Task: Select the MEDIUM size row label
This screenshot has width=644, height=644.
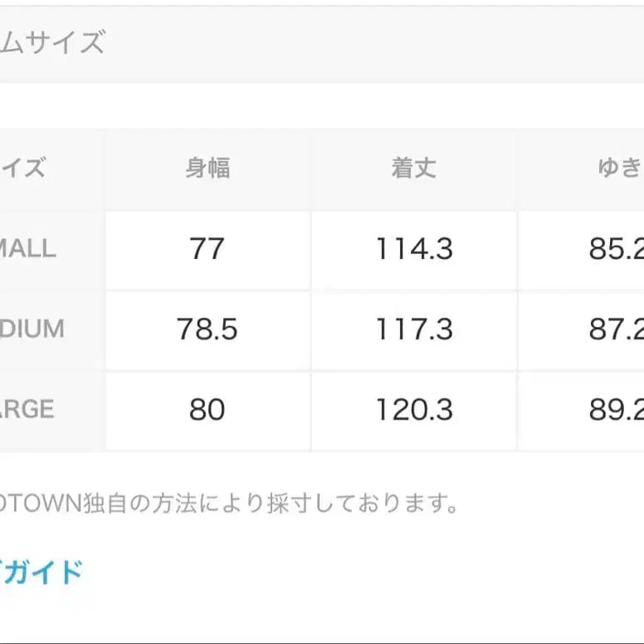Action: click(32, 329)
